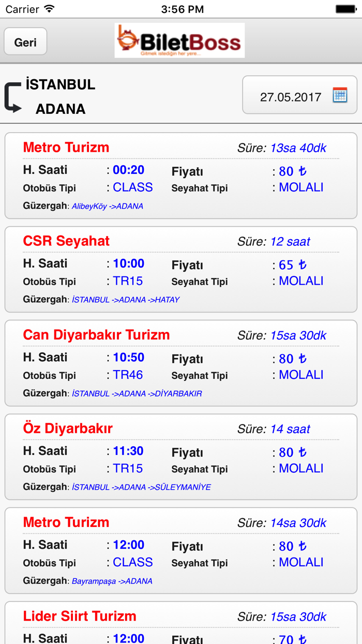Open Can Diyarbakır Turizm trip listing
This screenshot has height=644, width=362.
pos(180,363)
